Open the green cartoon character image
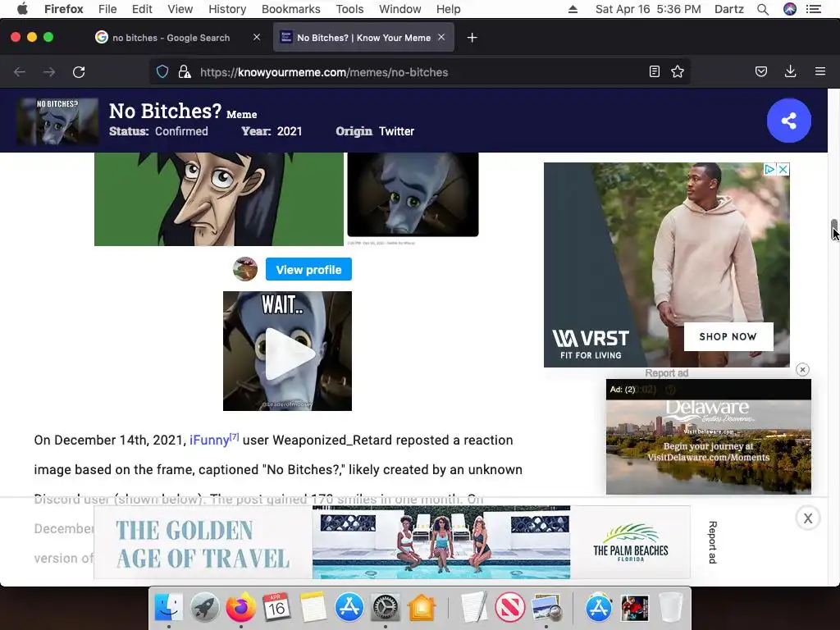The height and width of the screenshot is (630, 840). tap(218, 199)
